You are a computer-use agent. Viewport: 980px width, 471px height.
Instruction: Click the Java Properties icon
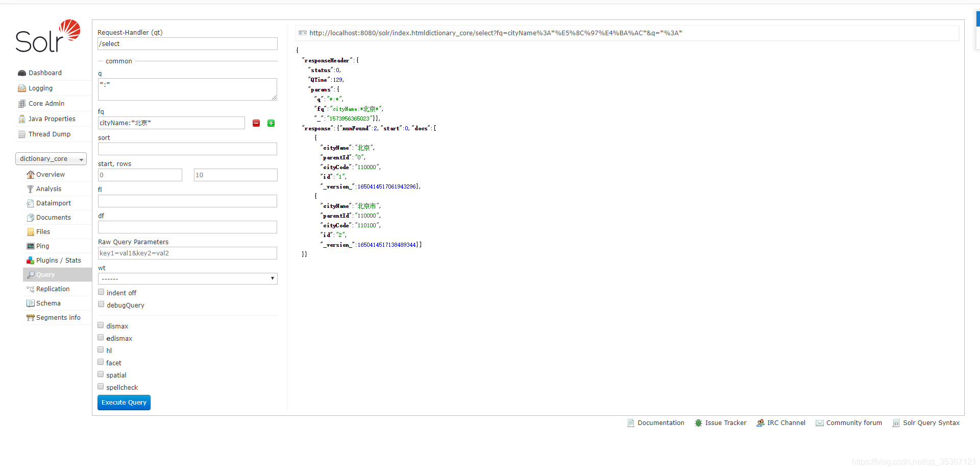[22, 119]
